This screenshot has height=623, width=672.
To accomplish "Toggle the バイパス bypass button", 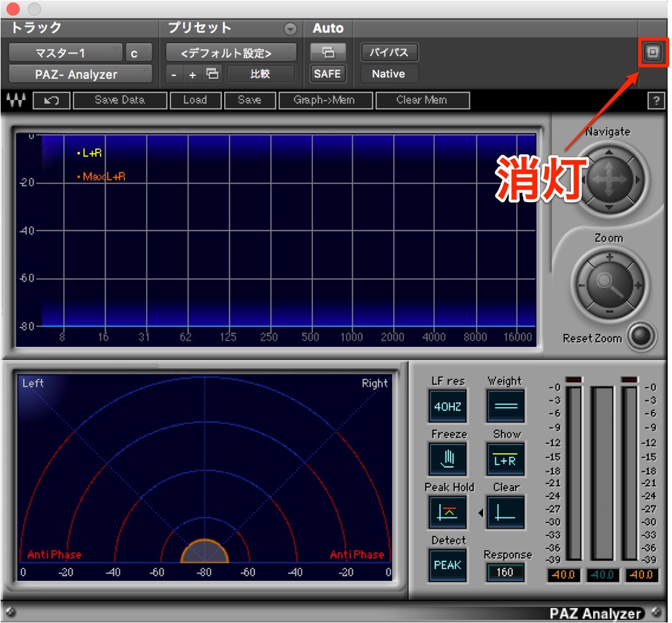I will 389,52.
